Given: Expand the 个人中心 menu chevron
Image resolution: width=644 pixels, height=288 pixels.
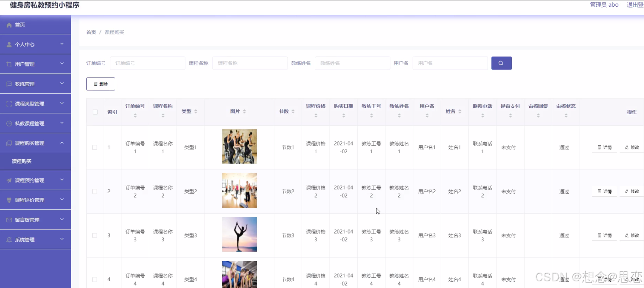Looking at the screenshot, I should [62, 44].
